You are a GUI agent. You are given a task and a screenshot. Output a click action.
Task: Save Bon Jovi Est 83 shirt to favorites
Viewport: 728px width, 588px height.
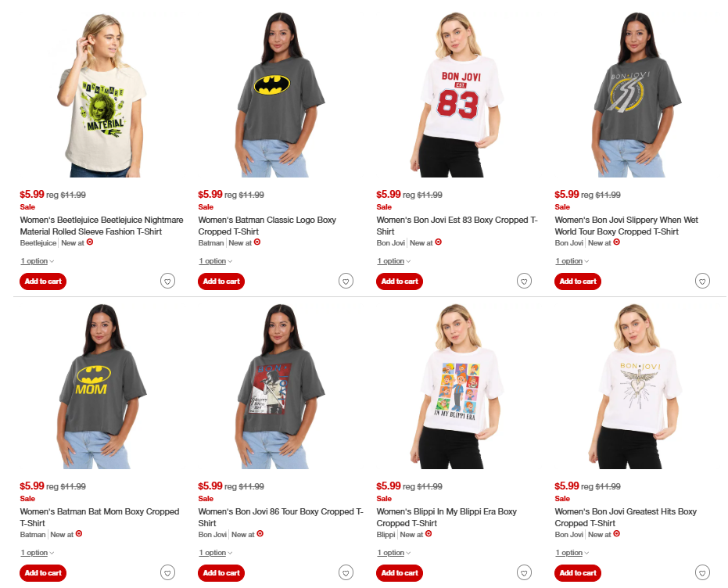tap(524, 281)
